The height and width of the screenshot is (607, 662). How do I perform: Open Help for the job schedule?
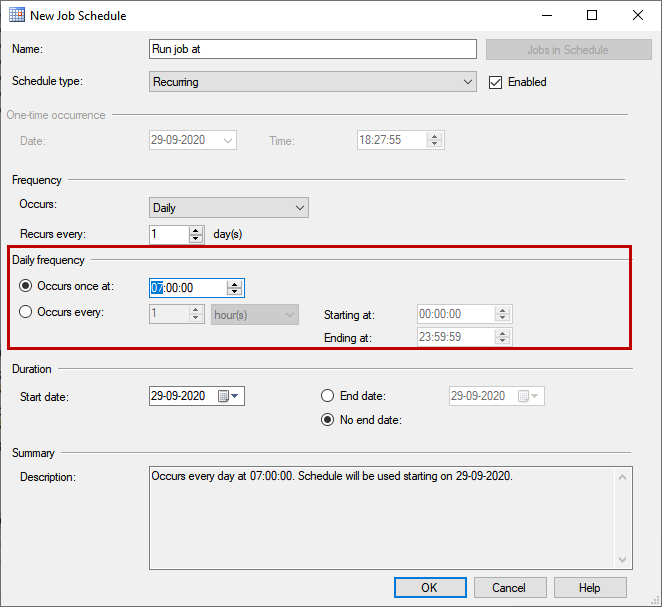(590, 588)
